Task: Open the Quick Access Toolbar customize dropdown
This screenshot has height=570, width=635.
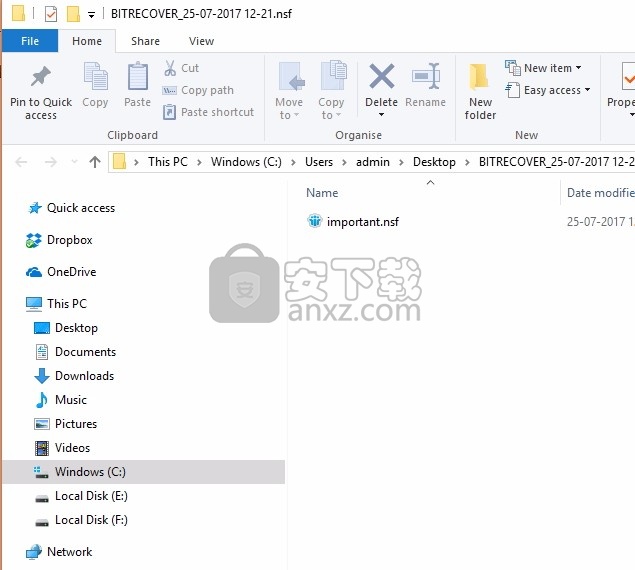Action: 92,15
